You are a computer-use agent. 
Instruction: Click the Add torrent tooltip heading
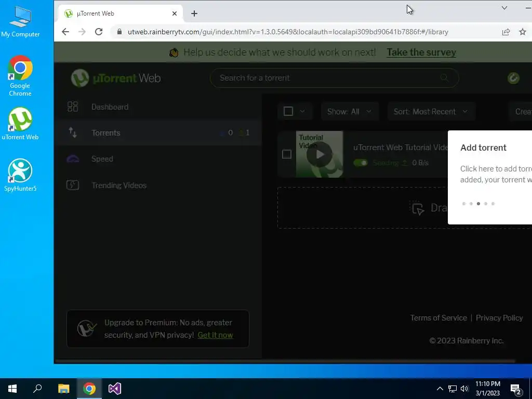tap(483, 148)
